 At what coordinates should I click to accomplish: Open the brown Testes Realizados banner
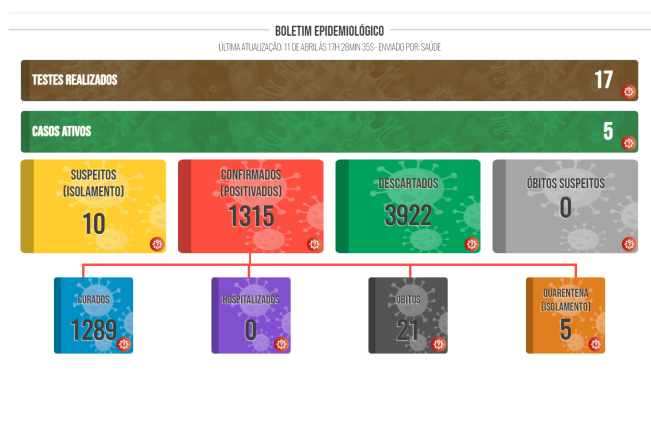tap(300, 80)
